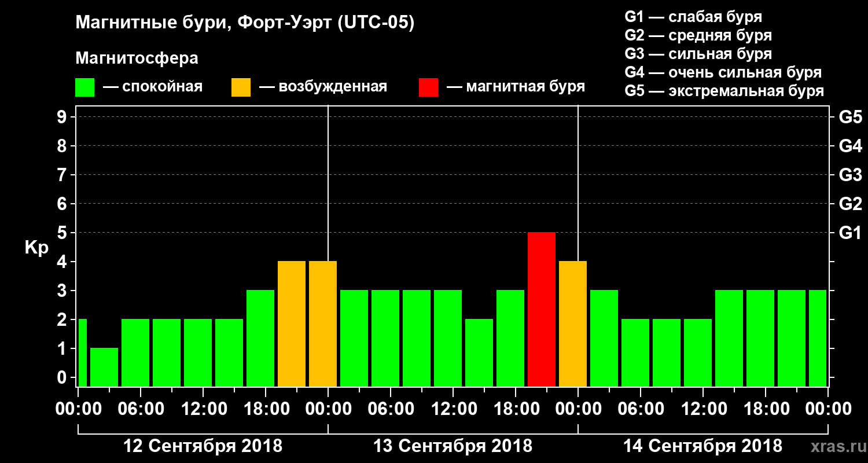Select the shortest green bar at Kp 1
868x463 pixels.
104,368
